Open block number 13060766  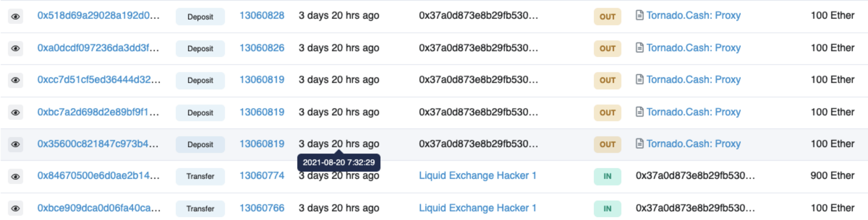[x=262, y=208]
